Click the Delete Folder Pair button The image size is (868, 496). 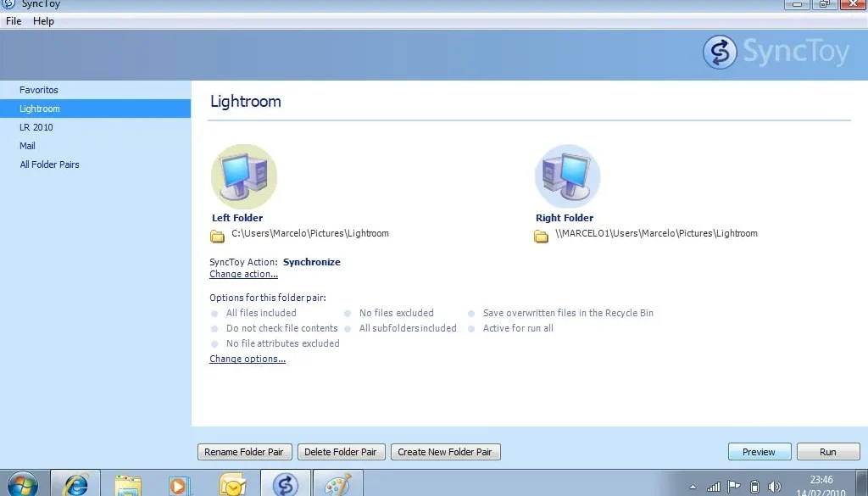pyautogui.click(x=341, y=452)
